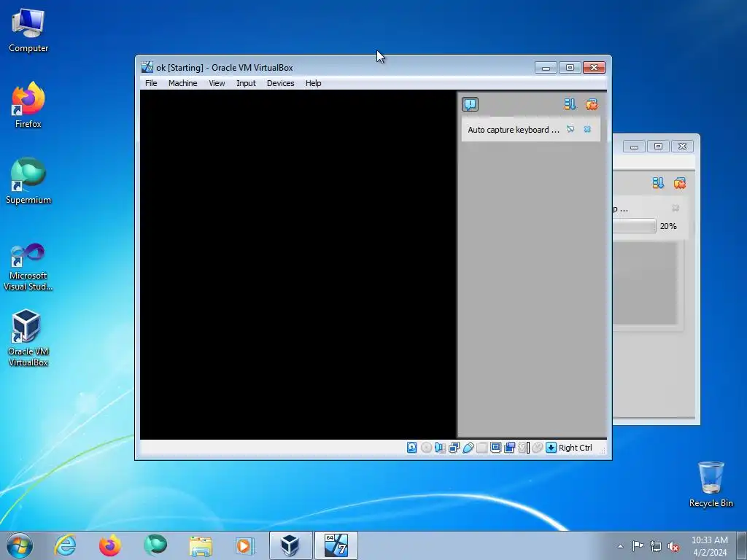Click the delete all notifications icon in ok window
This screenshot has width=747, height=560.
coord(591,104)
